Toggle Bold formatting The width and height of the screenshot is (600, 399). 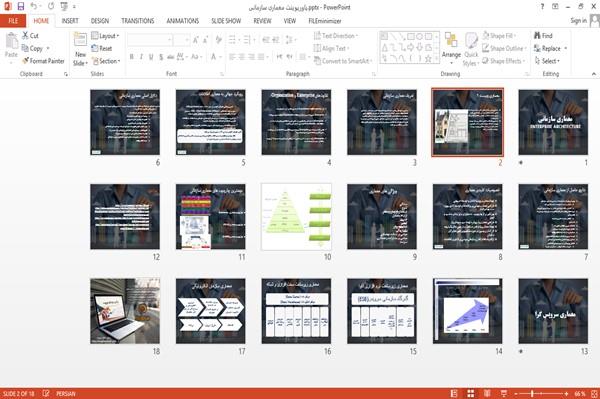[x=132, y=57]
